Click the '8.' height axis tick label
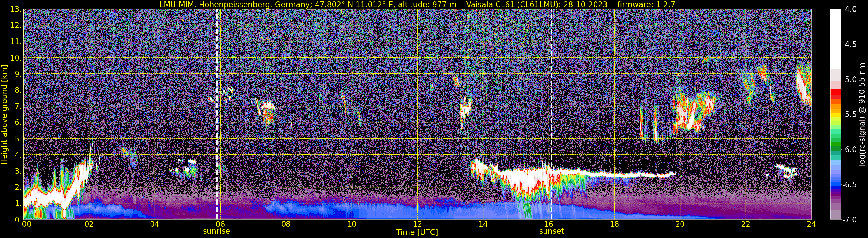Screen dimensions: 868x238 point(18,90)
